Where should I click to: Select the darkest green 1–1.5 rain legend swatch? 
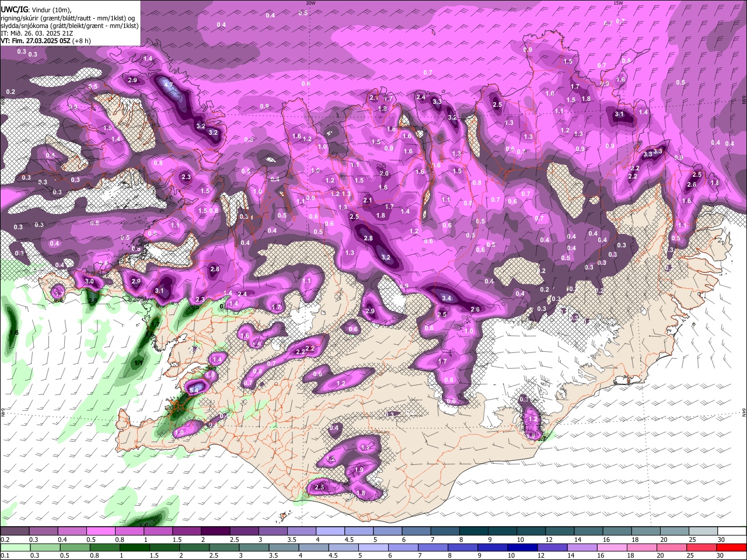click(135, 547)
